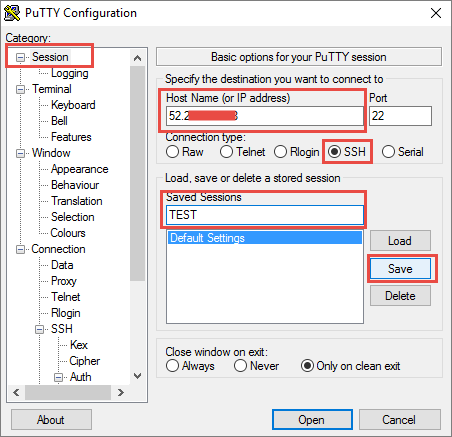This screenshot has width=452, height=437.
Task: Open the Selection settings category
Action: point(73,217)
